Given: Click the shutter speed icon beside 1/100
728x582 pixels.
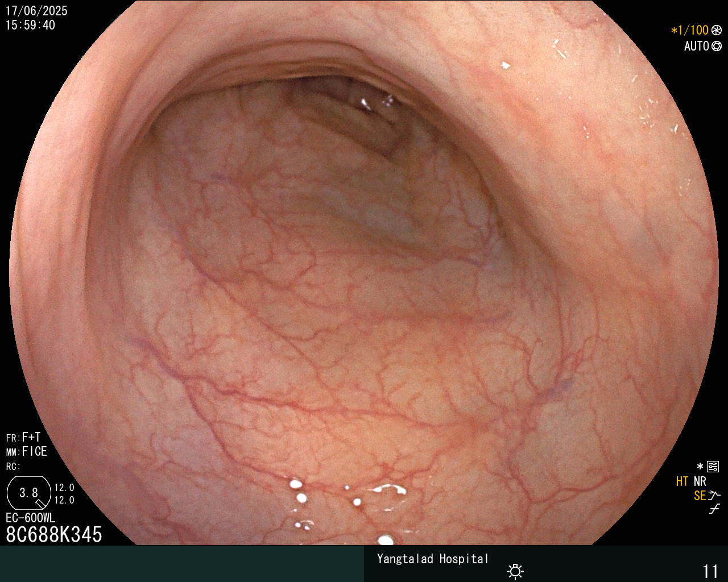Looking at the screenshot, I should pos(717,30).
